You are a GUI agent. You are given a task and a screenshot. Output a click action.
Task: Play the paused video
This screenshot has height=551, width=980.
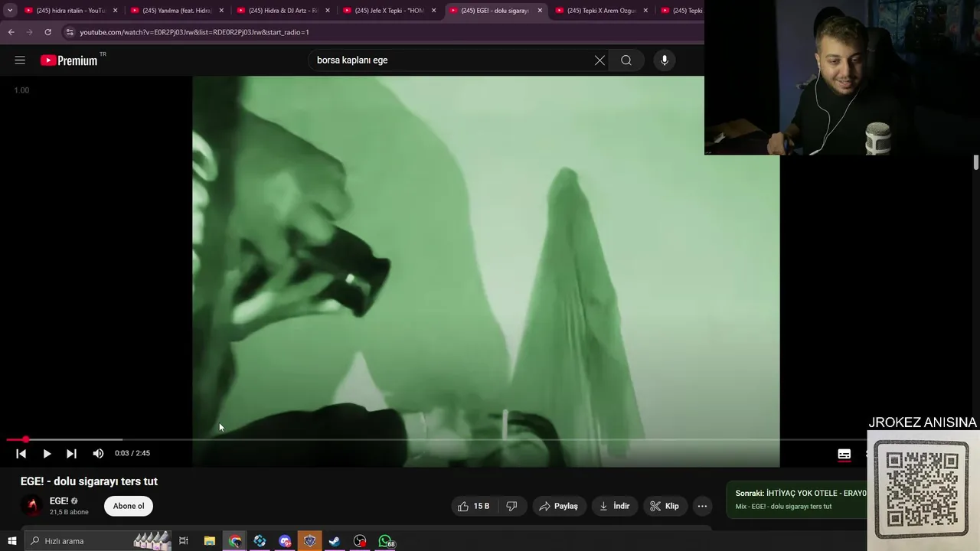[47, 454]
